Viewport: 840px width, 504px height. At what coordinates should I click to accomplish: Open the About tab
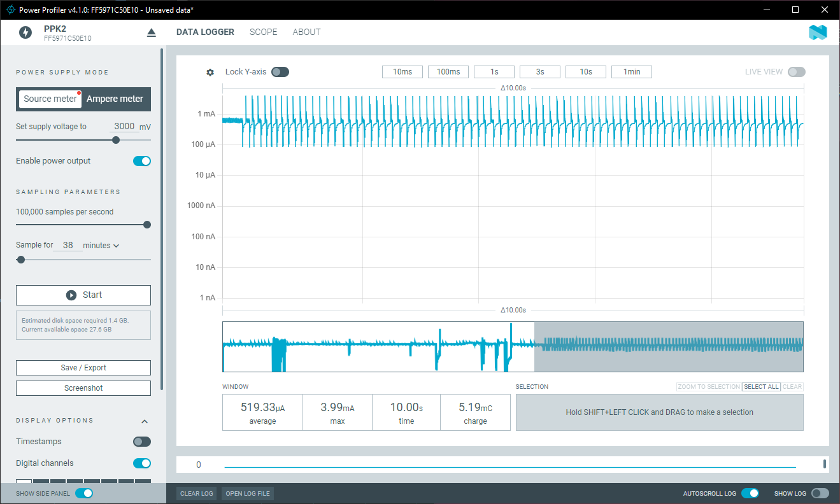click(x=306, y=32)
